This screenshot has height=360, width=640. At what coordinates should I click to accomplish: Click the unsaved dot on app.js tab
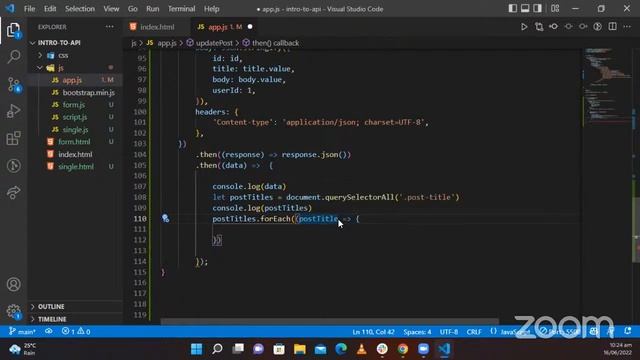pos(250,27)
